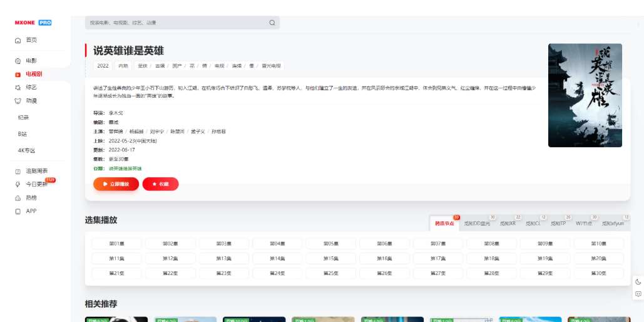Play episode 第13集
The image size is (644, 322).
click(224, 259)
